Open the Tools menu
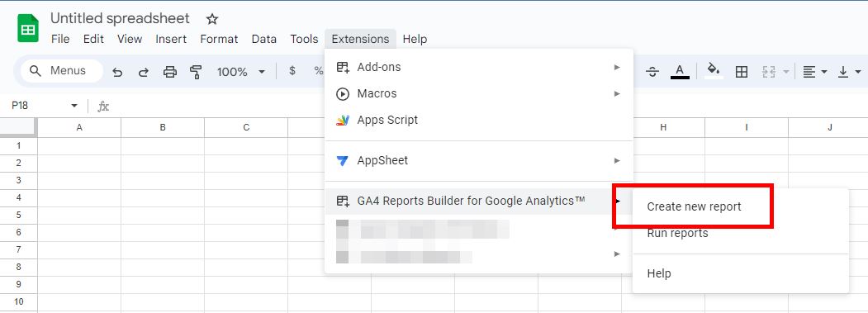This screenshot has height=313, width=868. [304, 40]
